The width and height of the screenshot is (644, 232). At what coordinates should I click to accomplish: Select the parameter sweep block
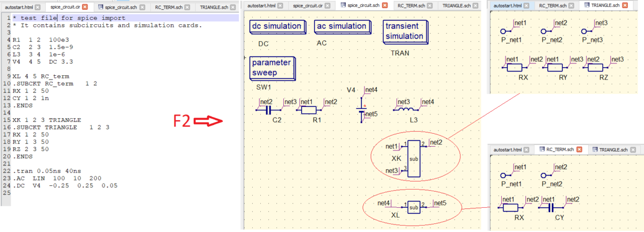[x=272, y=68]
